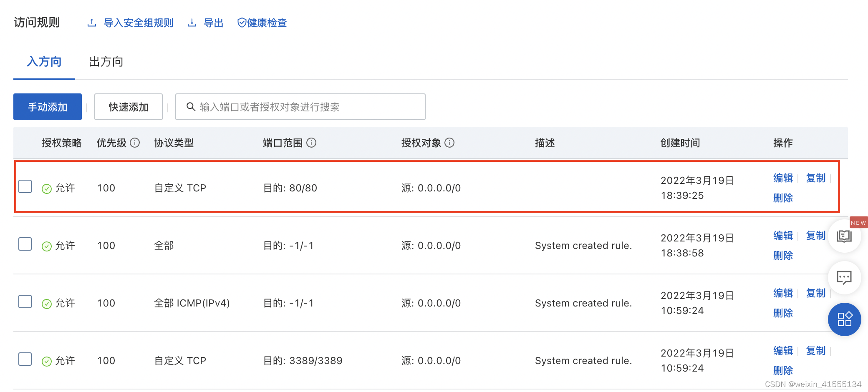Check the box for the 全部 protocol rule
This screenshot has height=392, width=868.
pos(25,244)
